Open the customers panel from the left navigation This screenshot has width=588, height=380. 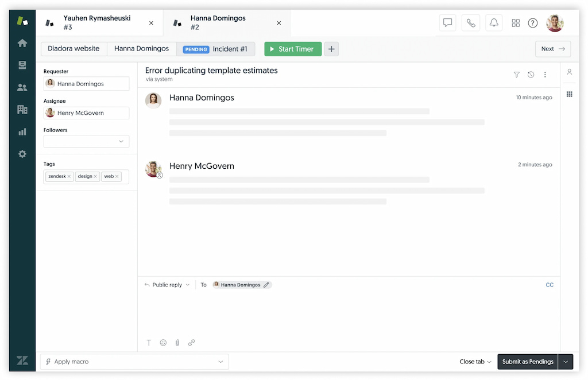pyautogui.click(x=22, y=87)
